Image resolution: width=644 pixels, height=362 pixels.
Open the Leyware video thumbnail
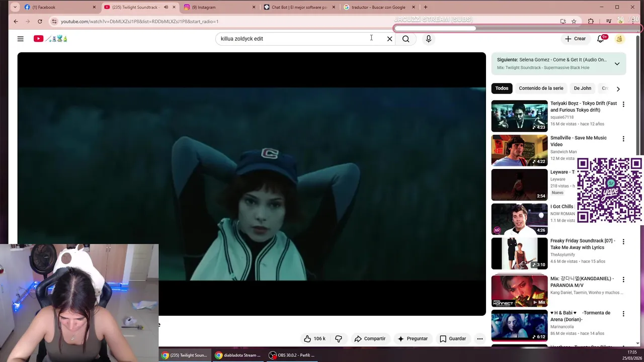[519, 185]
